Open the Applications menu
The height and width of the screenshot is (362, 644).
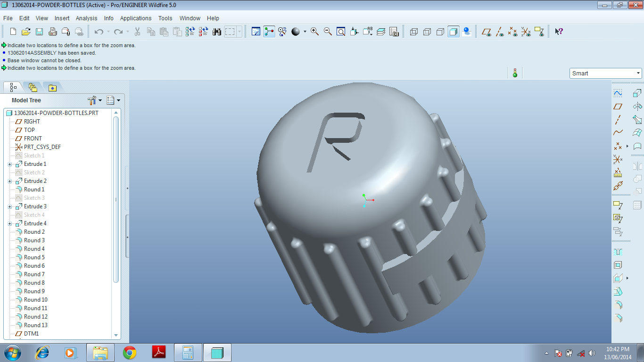tap(136, 18)
